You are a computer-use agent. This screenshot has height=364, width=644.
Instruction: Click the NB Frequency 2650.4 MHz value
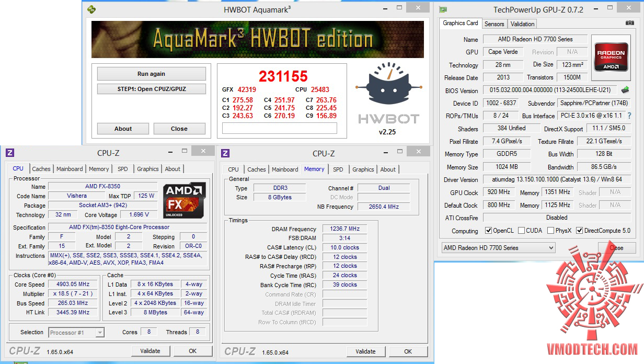[384, 207]
